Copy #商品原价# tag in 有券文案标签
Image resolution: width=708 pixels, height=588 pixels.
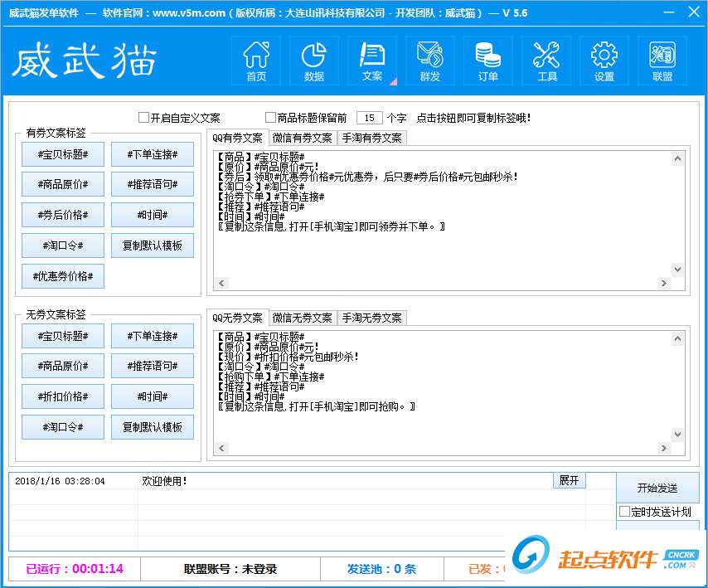[63, 184]
